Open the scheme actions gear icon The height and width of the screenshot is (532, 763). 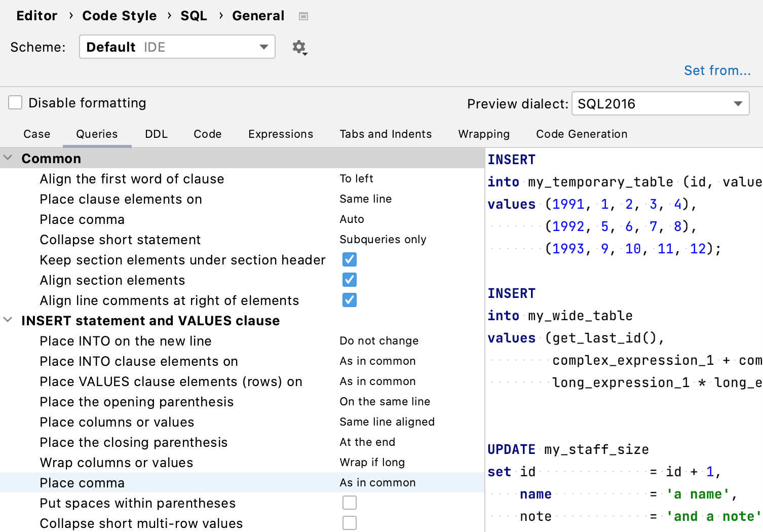(299, 47)
